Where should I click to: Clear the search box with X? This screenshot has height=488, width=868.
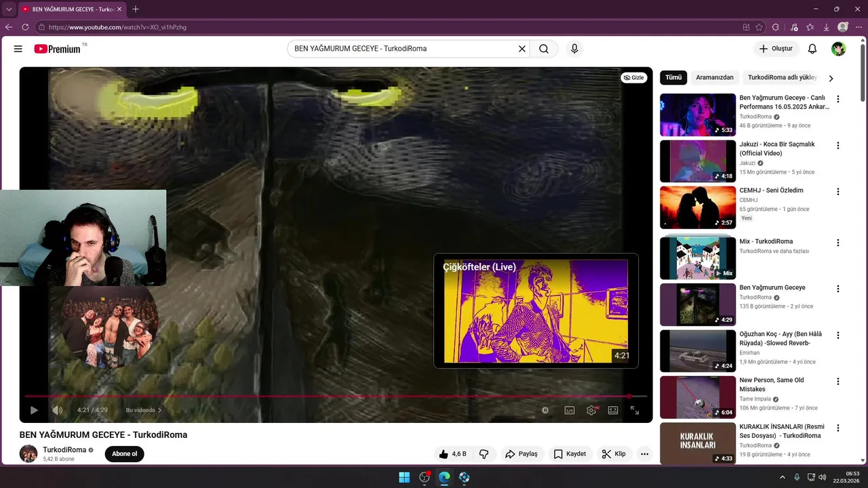tap(522, 49)
